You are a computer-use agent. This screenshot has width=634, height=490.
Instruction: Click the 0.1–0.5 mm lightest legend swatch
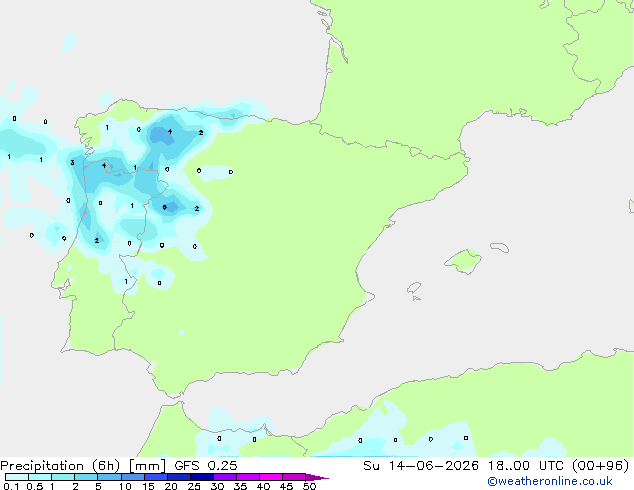17,477
